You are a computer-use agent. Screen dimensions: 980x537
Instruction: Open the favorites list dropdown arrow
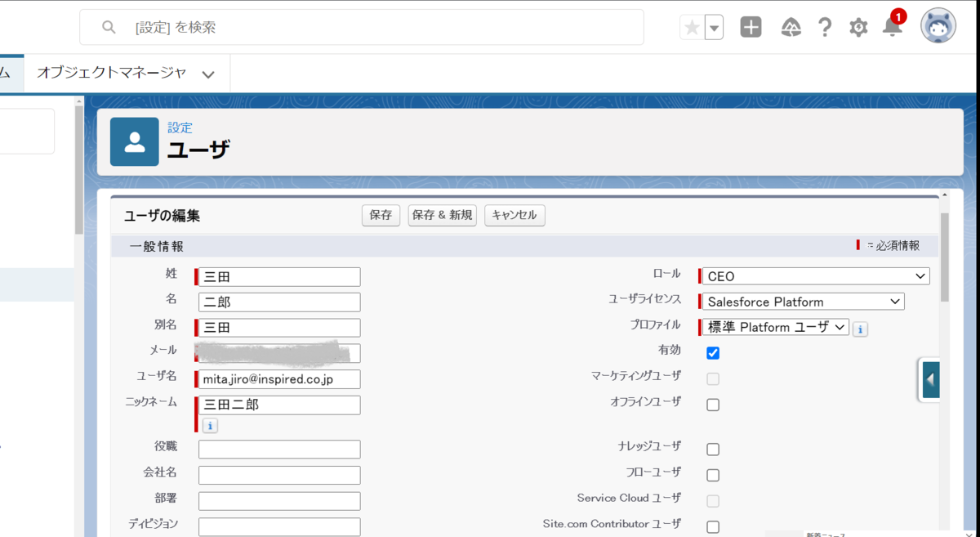tap(713, 26)
